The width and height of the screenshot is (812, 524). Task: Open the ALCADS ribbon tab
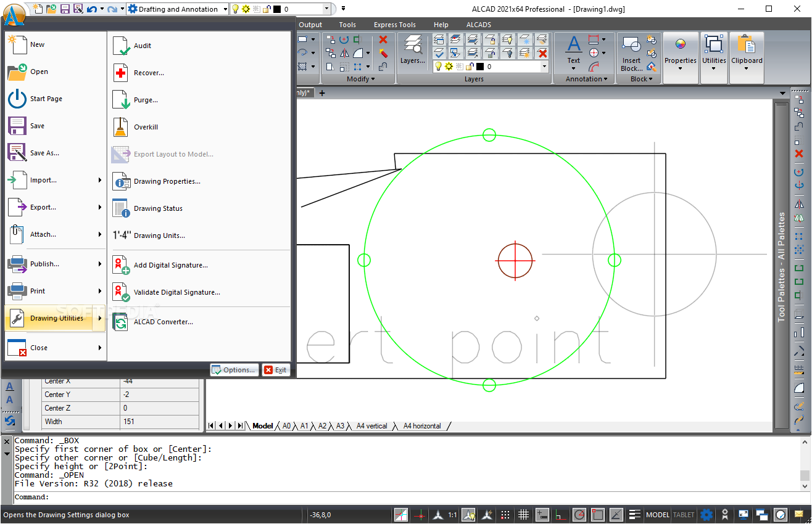click(x=479, y=25)
